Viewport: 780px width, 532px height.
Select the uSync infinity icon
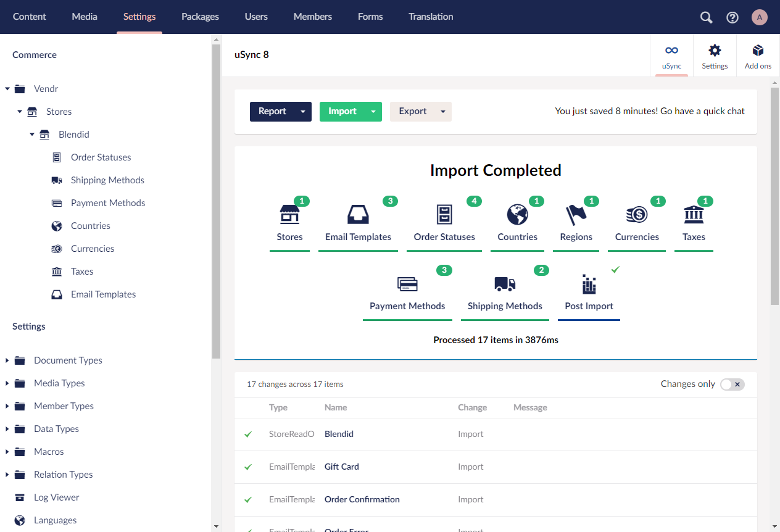[671, 50]
